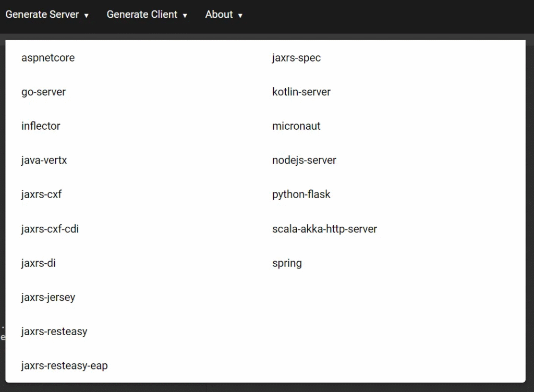Pick jaxrs-resteasy-eap option
The width and height of the screenshot is (534, 392).
click(64, 365)
